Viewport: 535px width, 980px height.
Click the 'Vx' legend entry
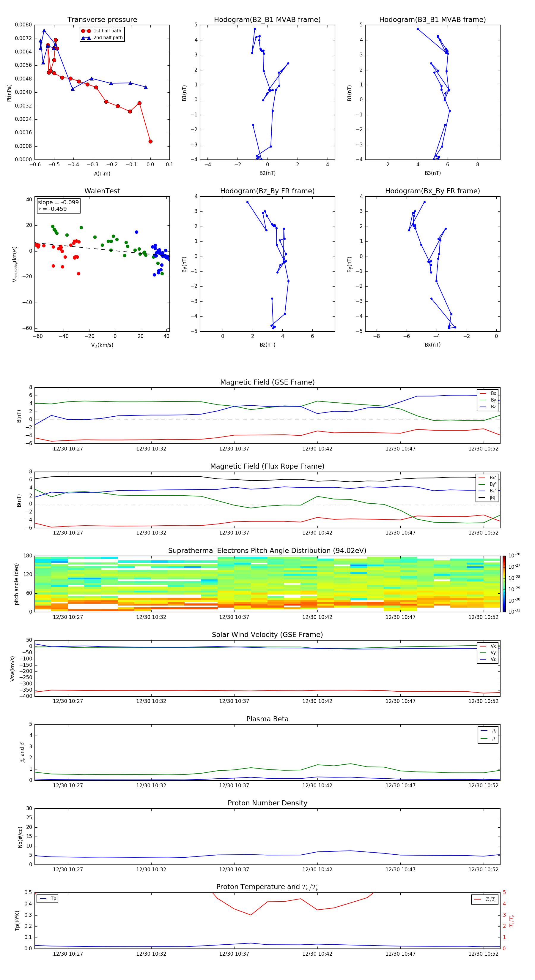click(488, 646)
